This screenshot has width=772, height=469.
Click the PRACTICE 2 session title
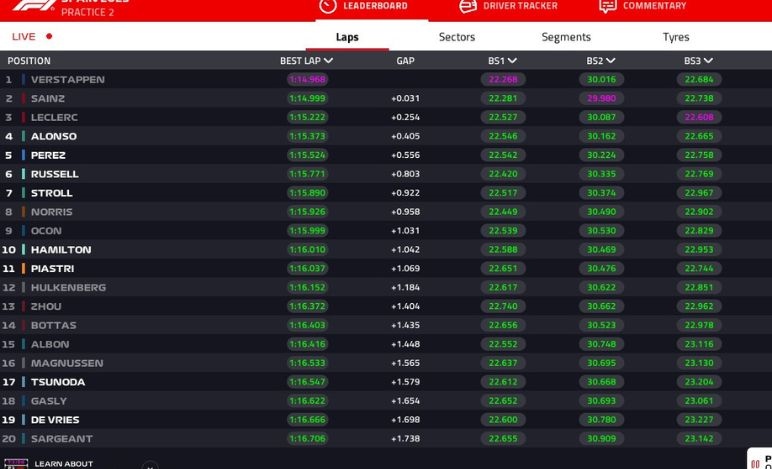tap(88, 12)
